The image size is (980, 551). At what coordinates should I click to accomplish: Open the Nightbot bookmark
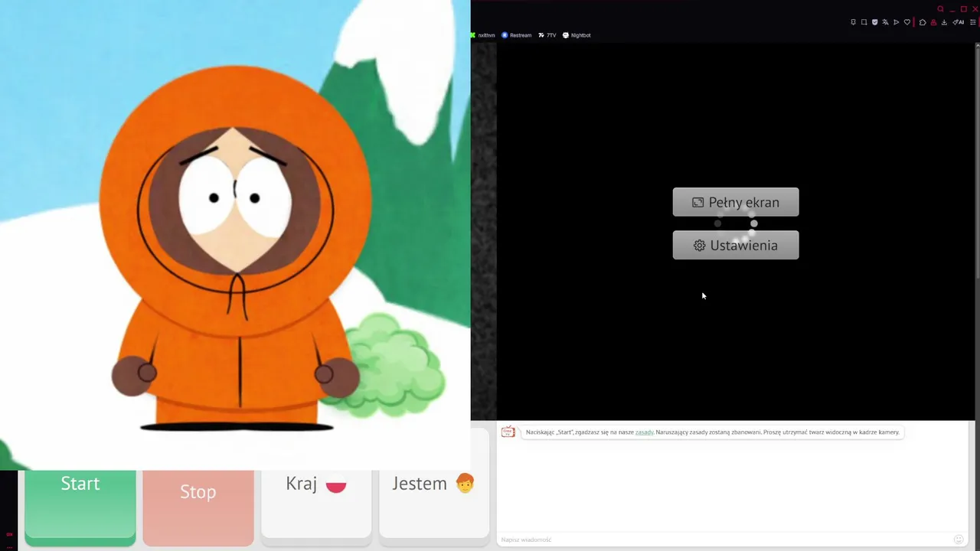(x=577, y=35)
